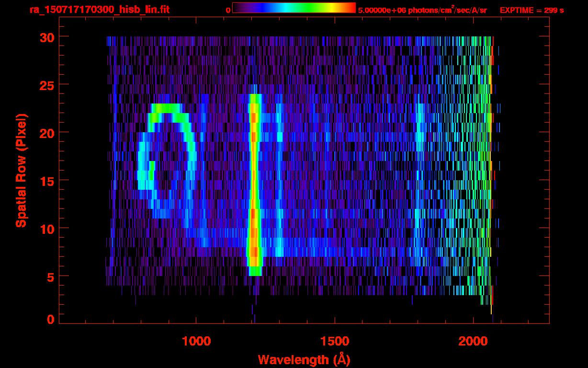588x368 pixels.
Task: Click the colorbar minimum value 0
Action: (x=228, y=10)
